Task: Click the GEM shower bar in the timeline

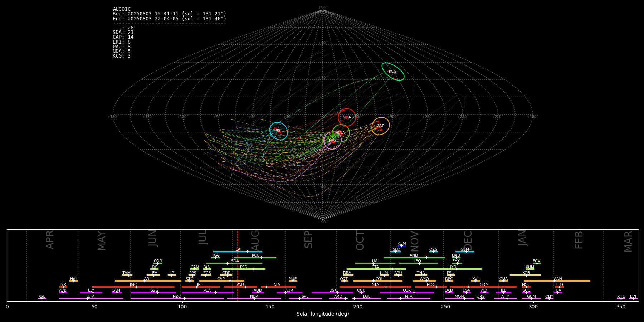Action: click(x=465, y=252)
